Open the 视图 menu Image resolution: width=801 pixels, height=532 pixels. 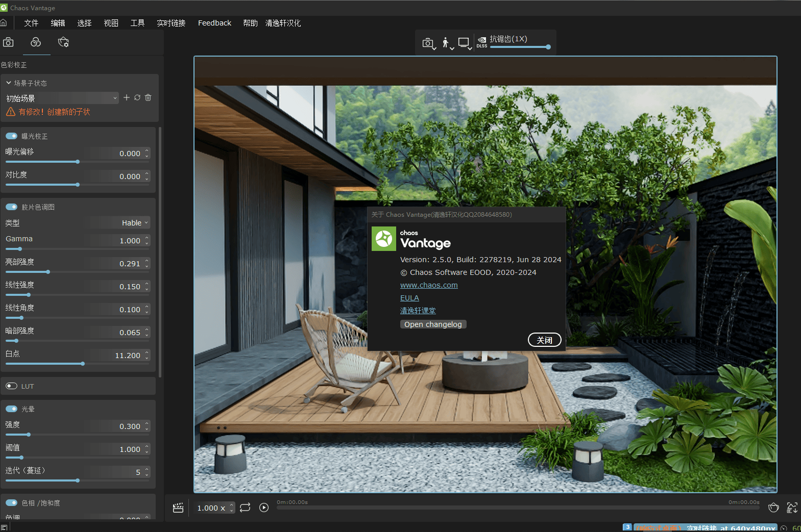(111, 23)
